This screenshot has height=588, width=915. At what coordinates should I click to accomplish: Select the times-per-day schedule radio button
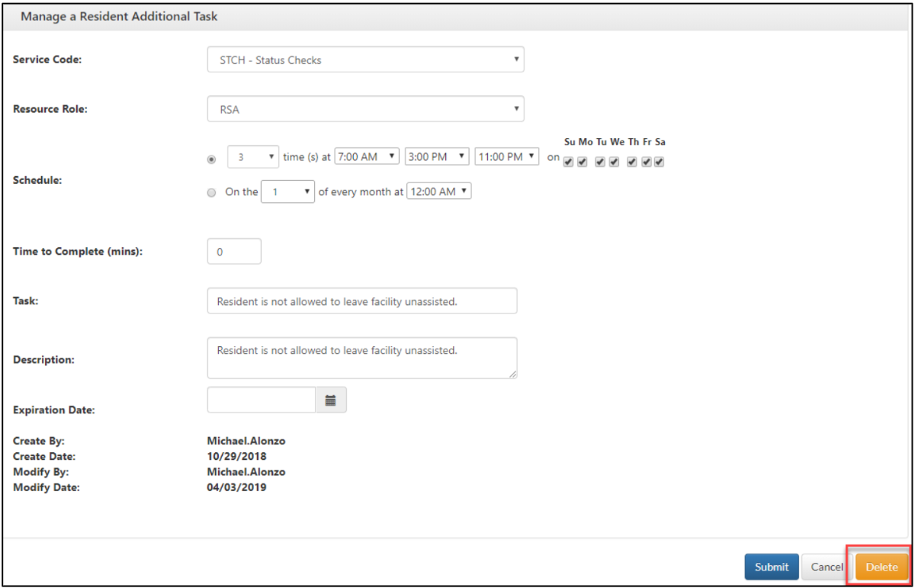pyautogui.click(x=212, y=159)
